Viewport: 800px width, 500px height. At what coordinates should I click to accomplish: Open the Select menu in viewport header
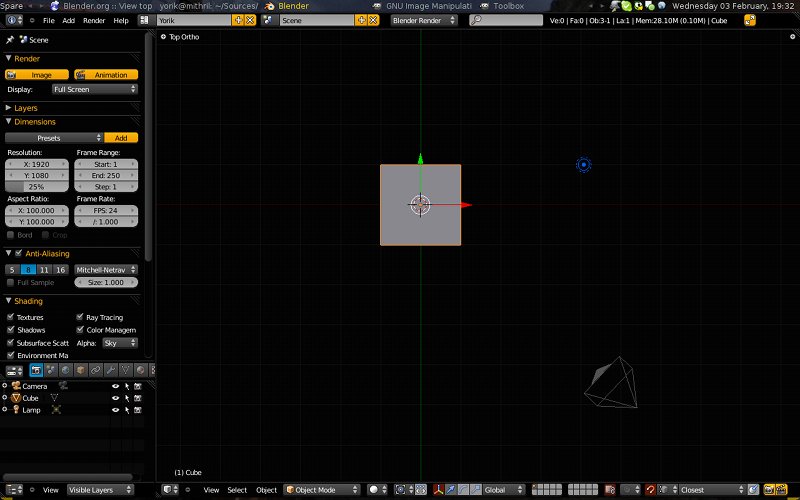click(x=236, y=490)
